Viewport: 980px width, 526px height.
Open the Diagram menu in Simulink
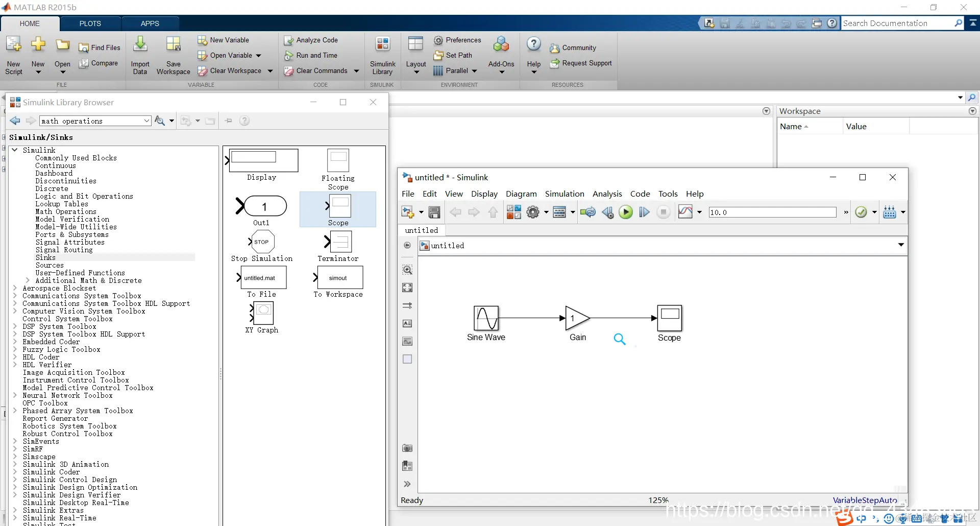(521, 194)
